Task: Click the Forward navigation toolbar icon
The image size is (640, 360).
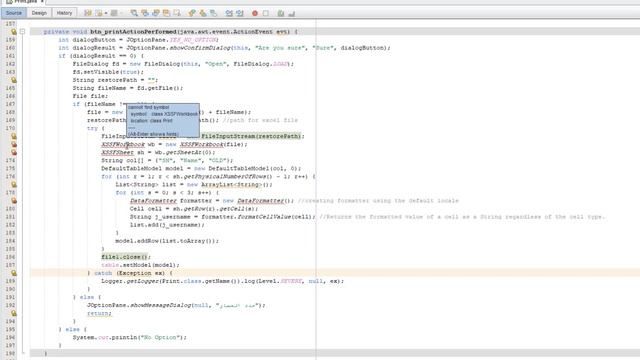Action: pyautogui.click(x=114, y=13)
